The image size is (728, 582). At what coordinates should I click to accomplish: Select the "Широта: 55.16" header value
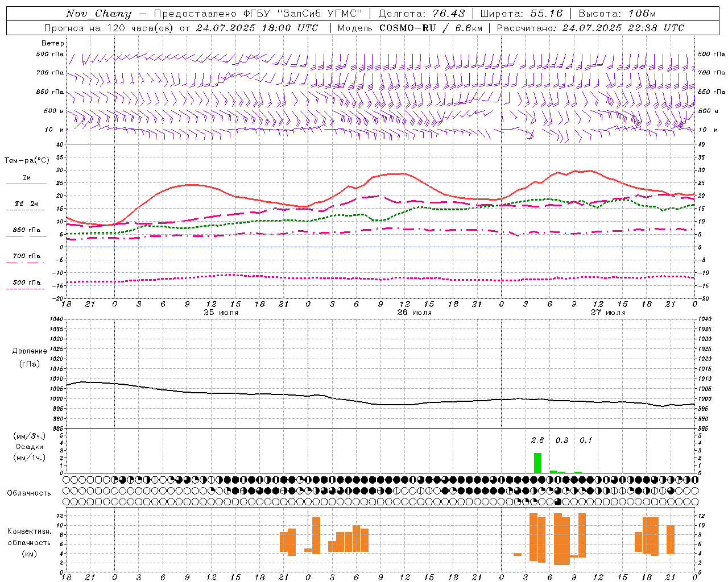point(522,14)
